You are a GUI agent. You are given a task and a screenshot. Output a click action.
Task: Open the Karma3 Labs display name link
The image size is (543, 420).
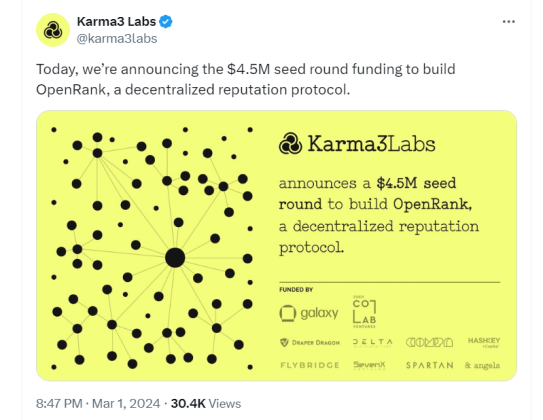(x=116, y=21)
